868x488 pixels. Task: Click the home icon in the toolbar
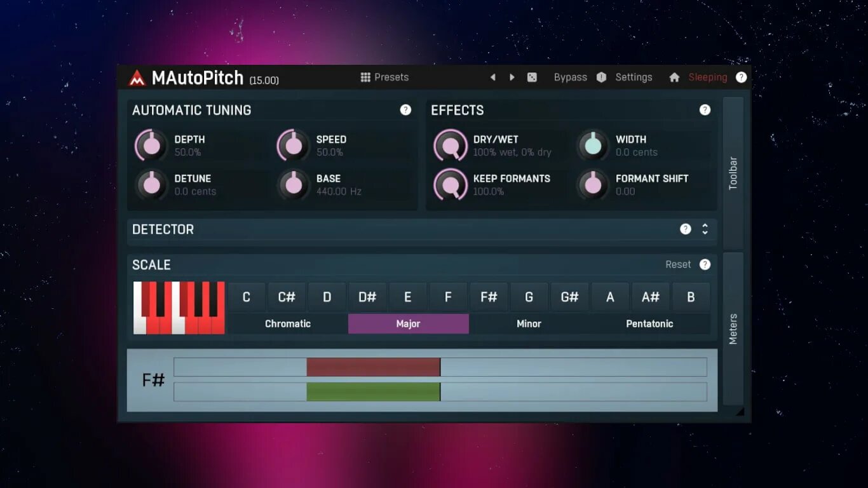674,77
